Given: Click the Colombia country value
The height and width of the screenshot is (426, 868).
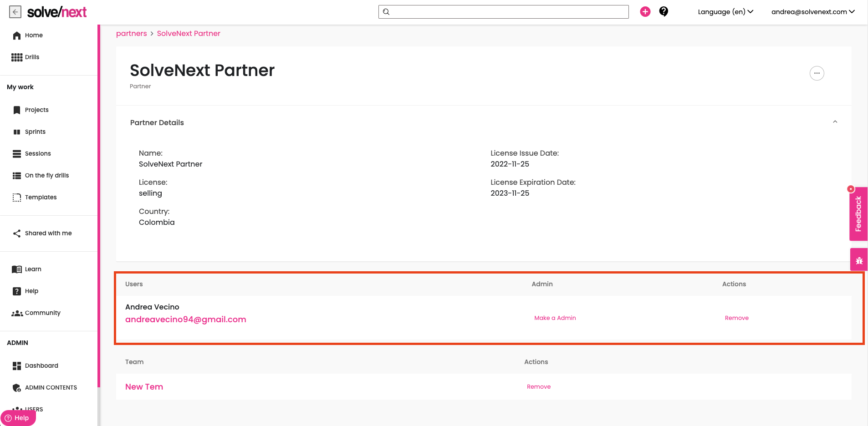Looking at the screenshot, I should click(157, 223).
